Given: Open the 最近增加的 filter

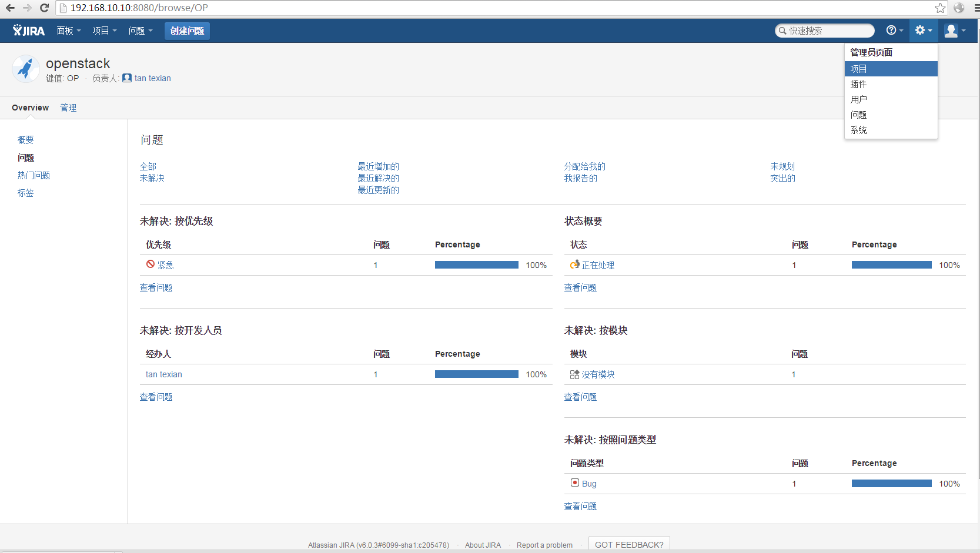Looking at the screenshot, I should [379, 166].
